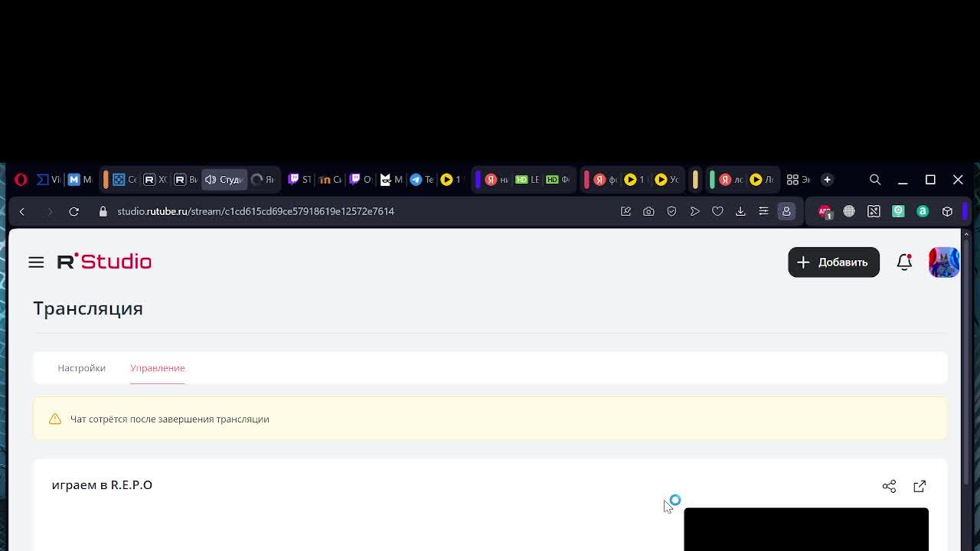The image size is (980, 551).
Task: Open the ABP ad blocker extension
Action: [x=825, y=211]
